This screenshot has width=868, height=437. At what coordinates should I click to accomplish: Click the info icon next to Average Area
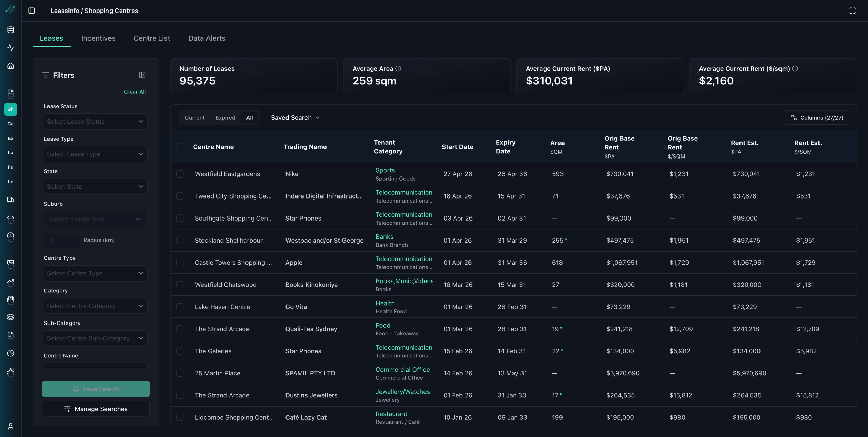[398, 69]
